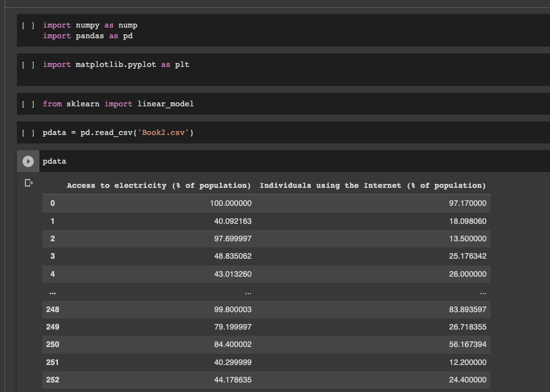Select value 25.176342 in row 3

click(468, 256)
